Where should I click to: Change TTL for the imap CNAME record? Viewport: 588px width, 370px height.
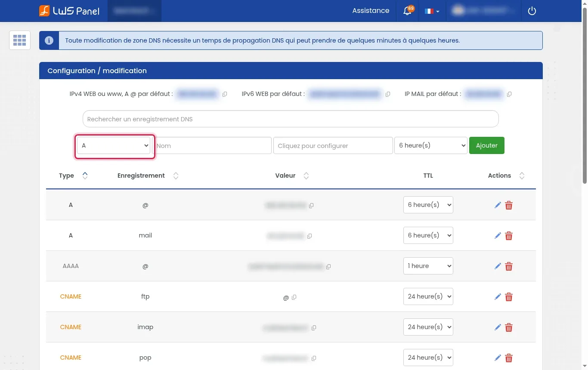(428, 327)
